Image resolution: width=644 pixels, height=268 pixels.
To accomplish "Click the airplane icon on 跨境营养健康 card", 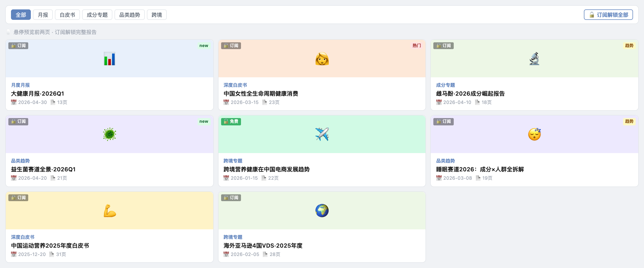I will pos(322,135).
